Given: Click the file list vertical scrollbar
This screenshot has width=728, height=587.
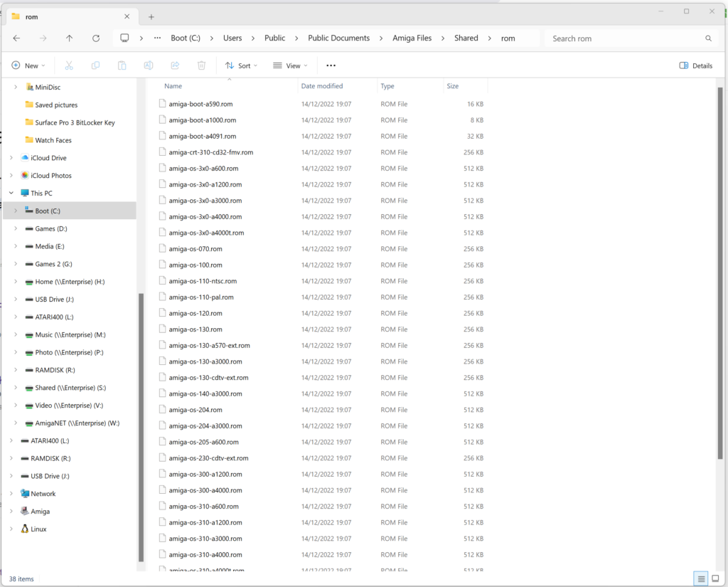Looking at the screenshot, I should coord(720,273).
